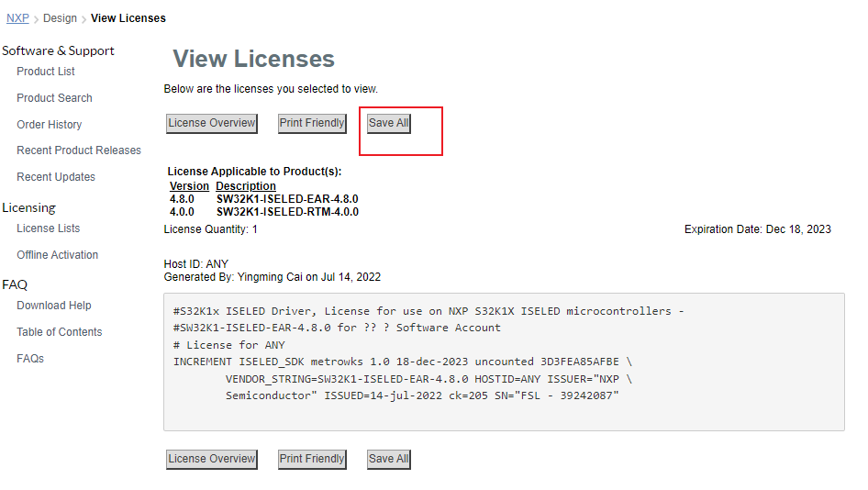The width and height of the screenshot is (868, 490).
Task: Go to Product Search
Action: pos(54,98)
